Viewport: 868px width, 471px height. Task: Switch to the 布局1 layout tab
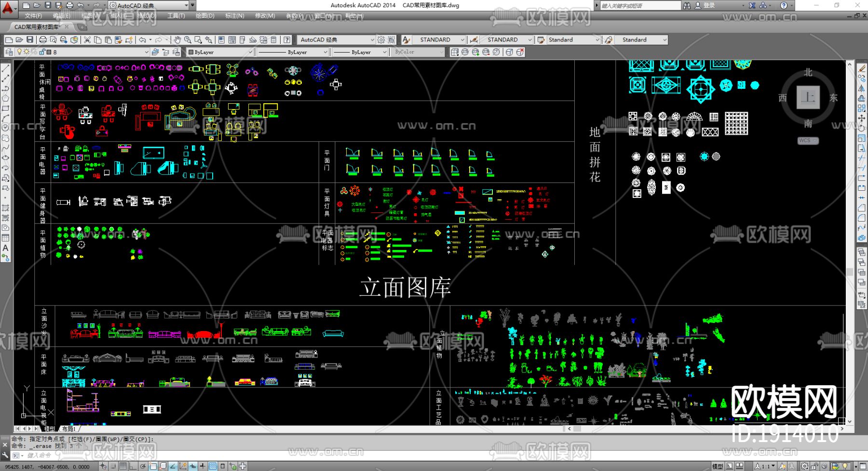(68, 429)
